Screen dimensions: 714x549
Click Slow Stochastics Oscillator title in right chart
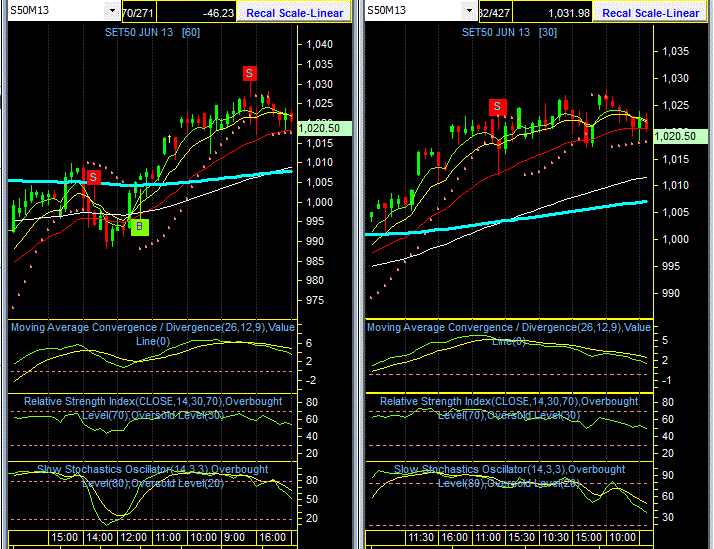click(x=509, y=476)
